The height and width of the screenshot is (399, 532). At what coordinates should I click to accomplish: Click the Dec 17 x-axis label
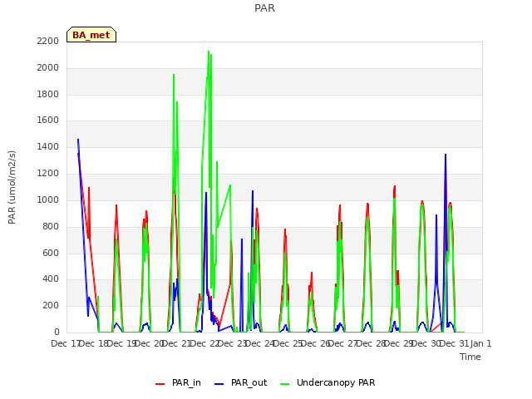(x=66, y=343)
